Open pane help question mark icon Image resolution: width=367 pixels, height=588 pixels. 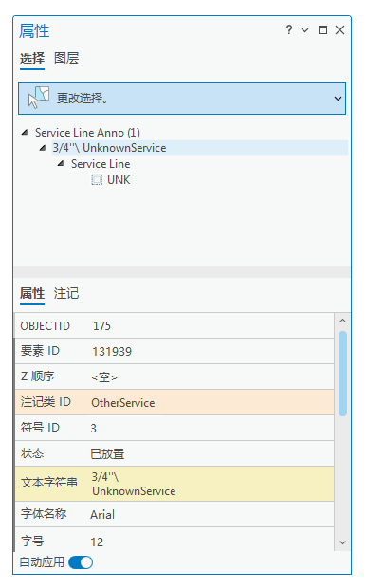click(289, 30)
